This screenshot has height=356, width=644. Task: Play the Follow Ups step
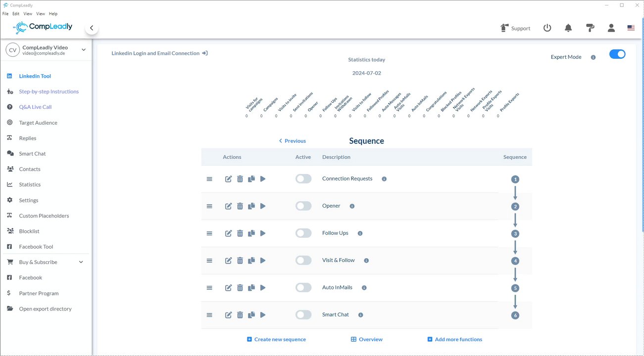tap(263, 233)
